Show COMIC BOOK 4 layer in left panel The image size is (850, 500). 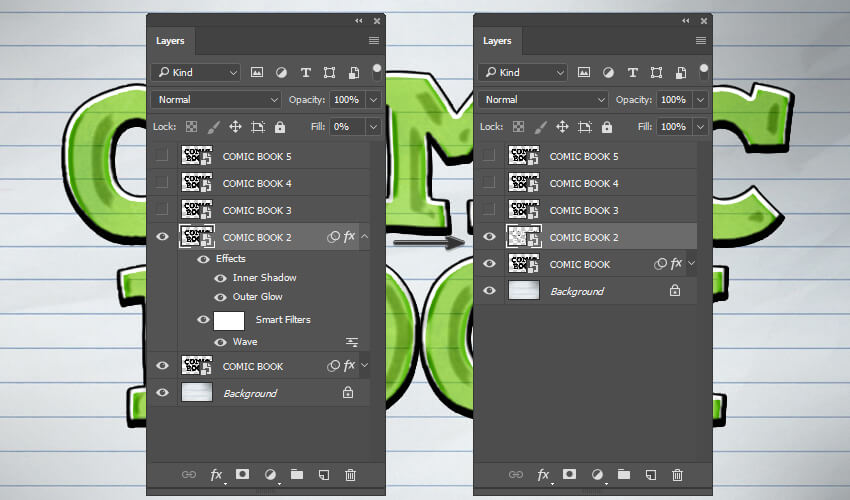coord(162,183)
